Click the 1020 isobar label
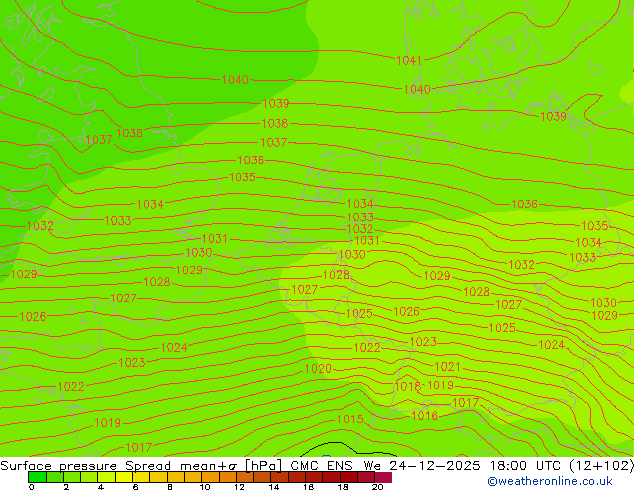Image resolution: width=634 pixels, height=490 pixels. [318, 369]
